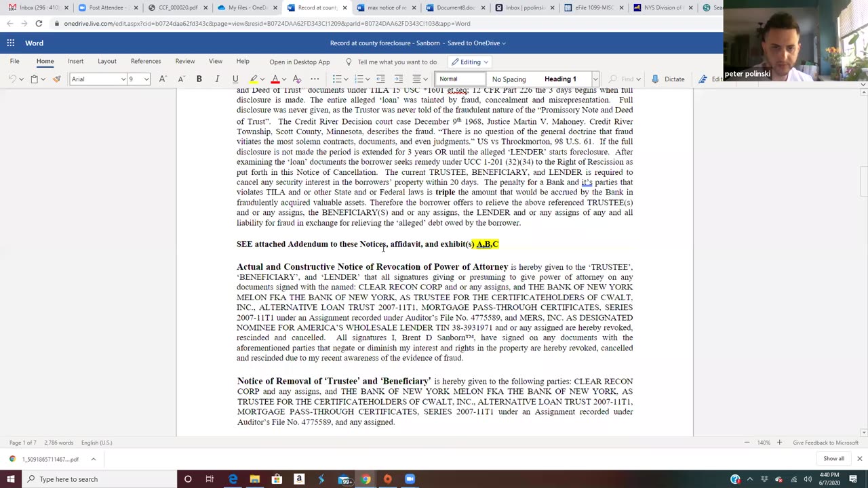Click the Clear Formatting icon

click(296, 79)
